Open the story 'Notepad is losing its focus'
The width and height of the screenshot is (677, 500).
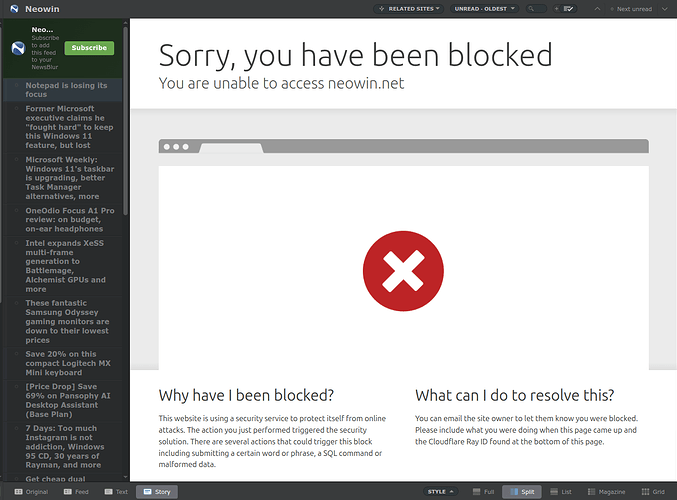pos(67,90)
